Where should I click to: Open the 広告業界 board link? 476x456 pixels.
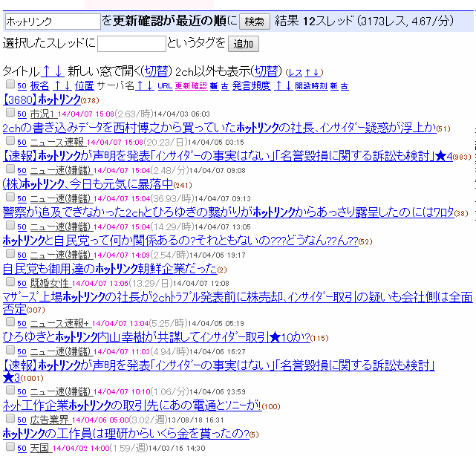tap(50, 420)
